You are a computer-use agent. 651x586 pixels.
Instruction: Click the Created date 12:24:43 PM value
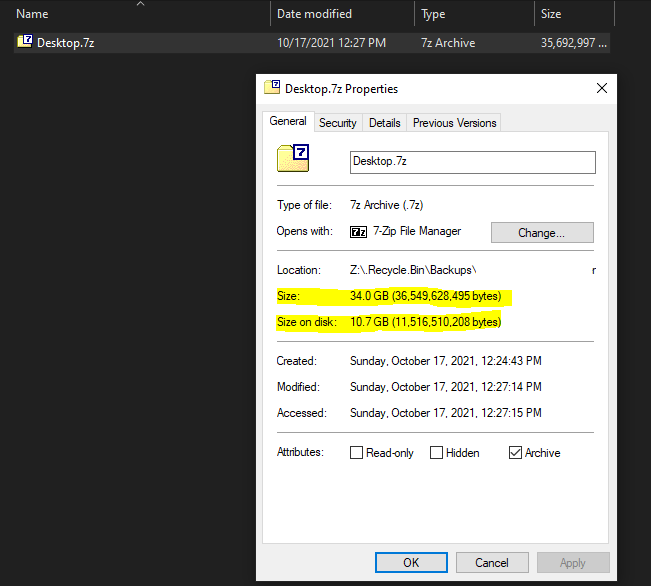pyautogui.click(x=445, y=360)
